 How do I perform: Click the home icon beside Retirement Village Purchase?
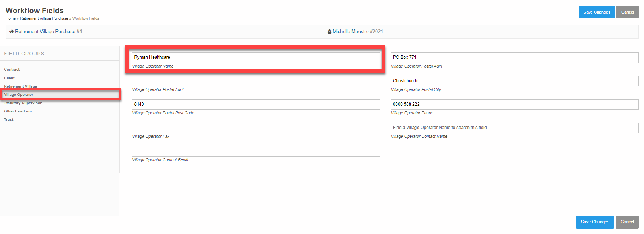click(11, 32)
